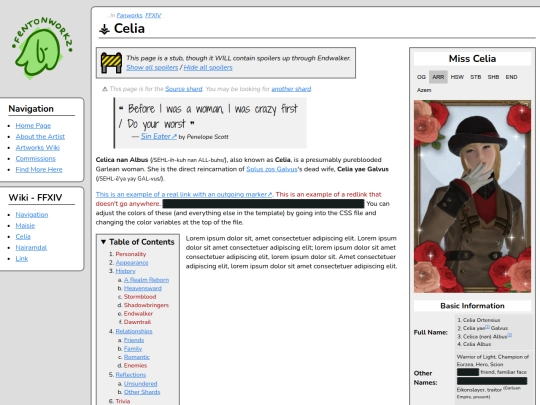Reveal the long hidden spoiler bar in Other Names
This screenshot has width=540, height=405.
492,381
